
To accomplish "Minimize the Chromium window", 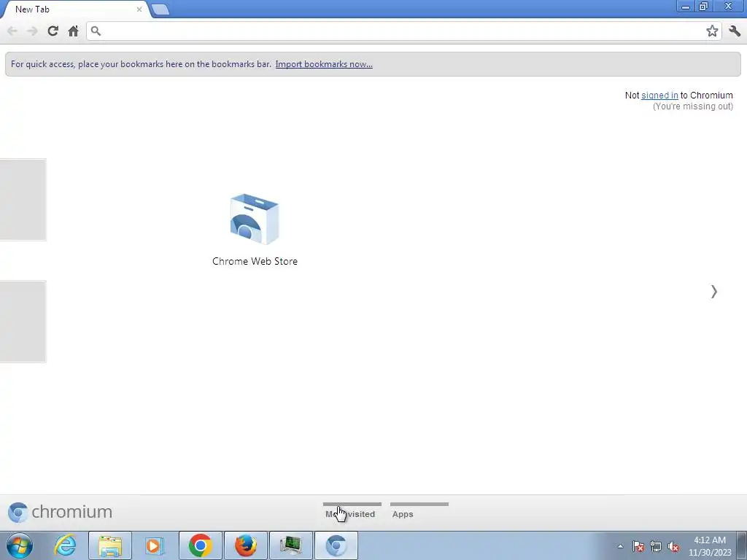I will 685,7.
